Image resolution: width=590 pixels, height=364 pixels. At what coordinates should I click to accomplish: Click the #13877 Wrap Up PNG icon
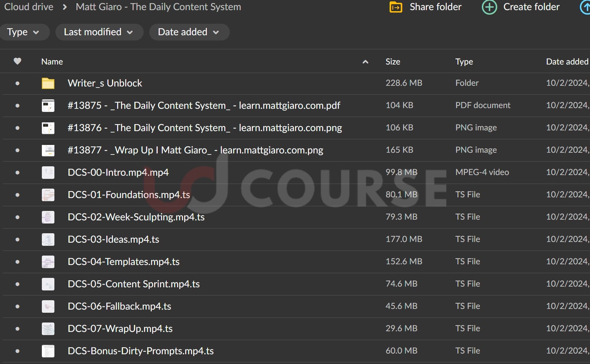48,150
